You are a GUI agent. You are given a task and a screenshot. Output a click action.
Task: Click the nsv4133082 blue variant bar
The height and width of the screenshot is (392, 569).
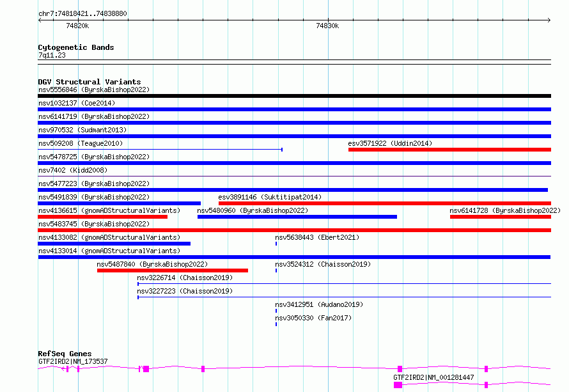pyautogui.click(x=114, y=244)
